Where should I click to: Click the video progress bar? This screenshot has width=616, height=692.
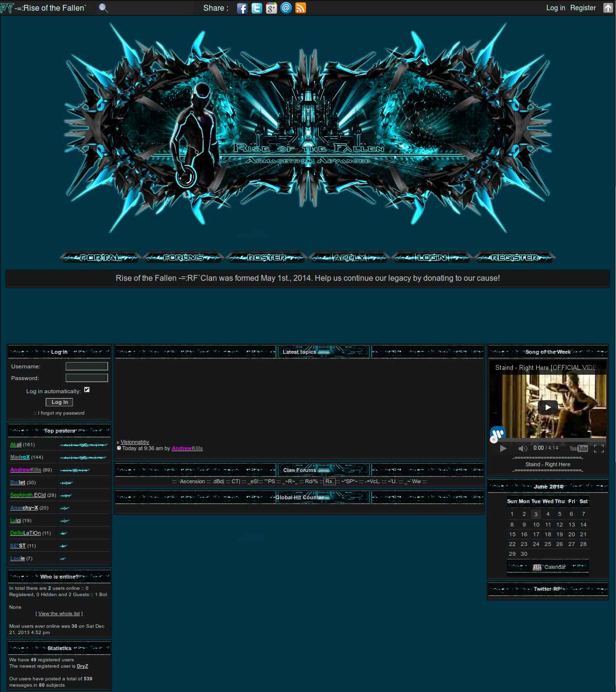coord(547,440)
